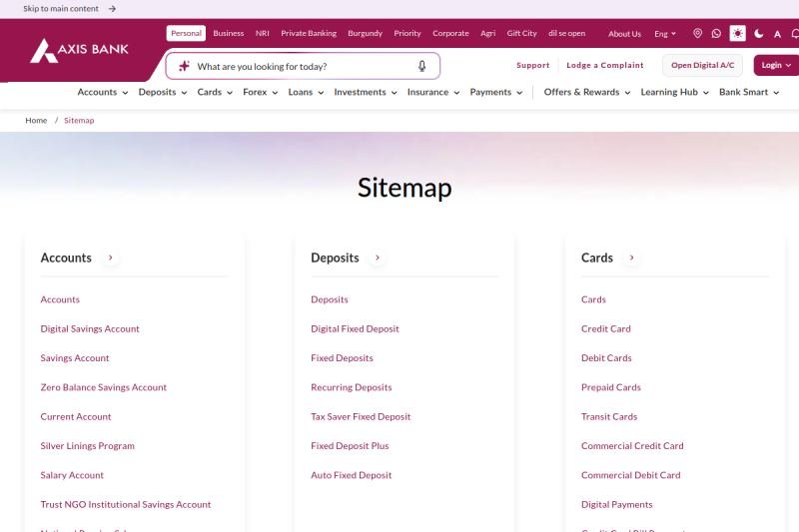Open Trust NGO Institutional Savings Account link
The image size is (799, 532).
126,504
